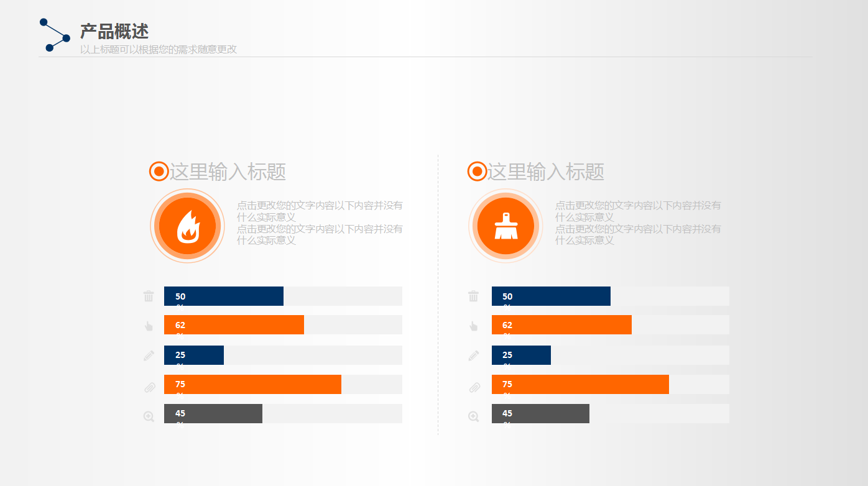Screen dimensions: 868x486
Task: Click the 点击更改您的文字内容 paragraph beside the flame icon
Action: 320,222
